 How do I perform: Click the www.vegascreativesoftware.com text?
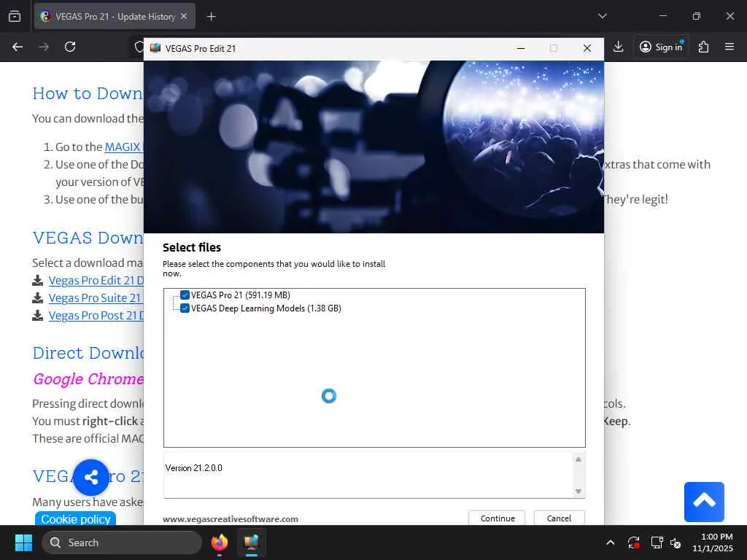231,519
